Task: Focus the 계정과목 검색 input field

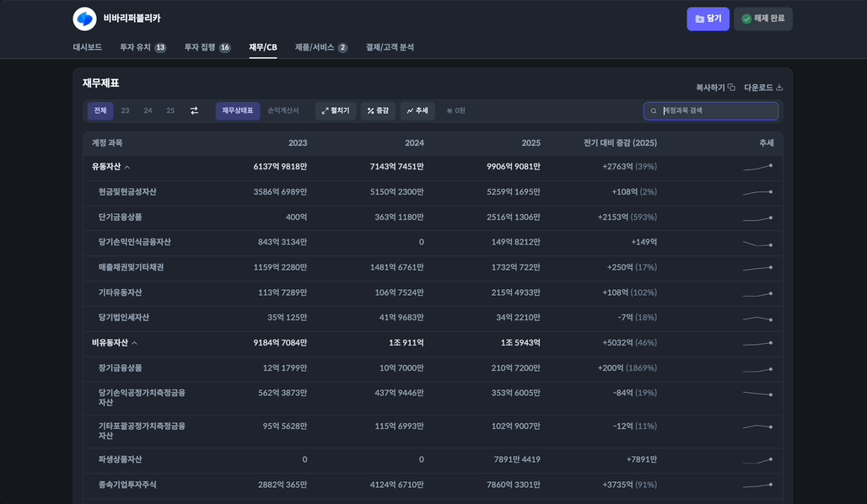Action: pyautogui.click(x=717, y=110)
